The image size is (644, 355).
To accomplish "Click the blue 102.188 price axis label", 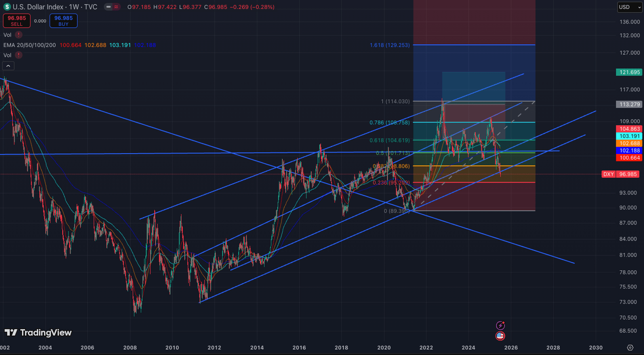I will point(629,151).
